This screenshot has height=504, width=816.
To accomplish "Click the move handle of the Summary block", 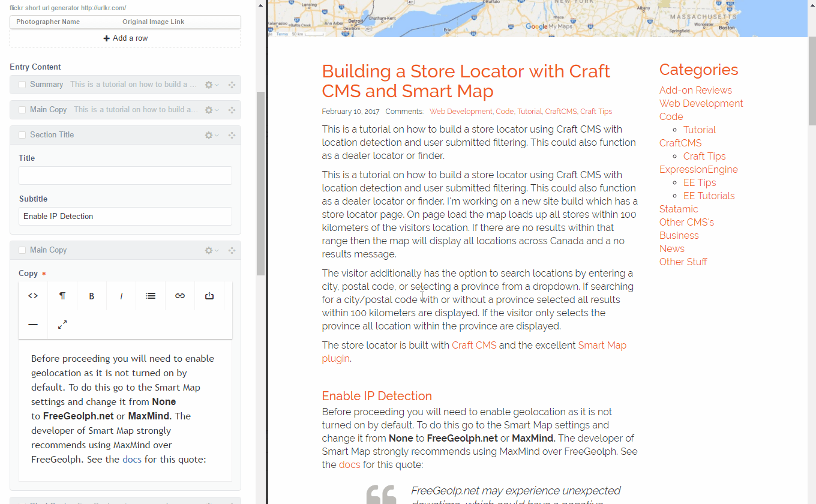I will [232, 85].
